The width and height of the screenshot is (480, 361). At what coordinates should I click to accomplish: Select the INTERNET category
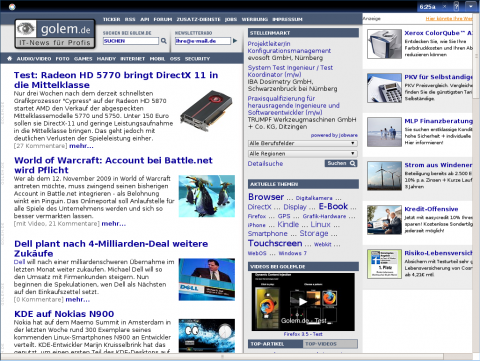point(132,59)
